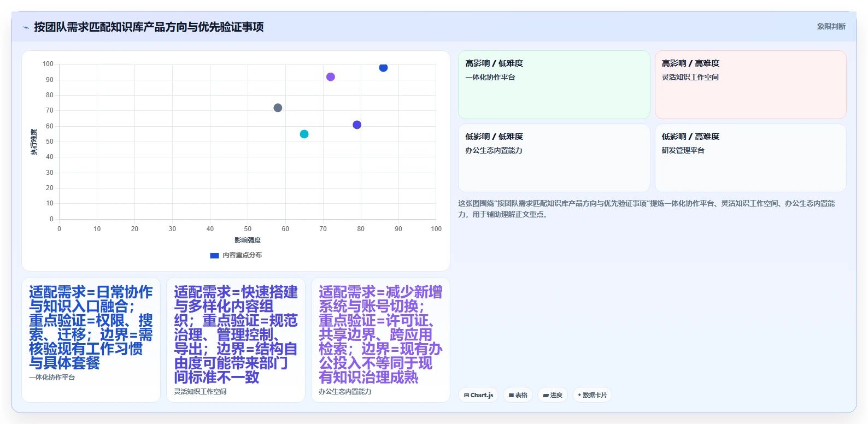Open the 数据卡片 tag
The width and height of the screenshot is (868, 424).
(592, 395)
